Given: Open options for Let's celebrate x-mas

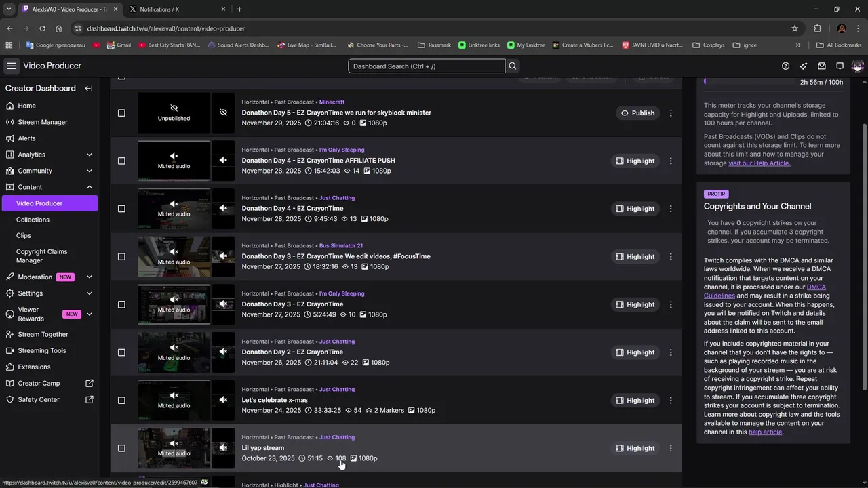Looking at the screenshot, I should [671, 400].
